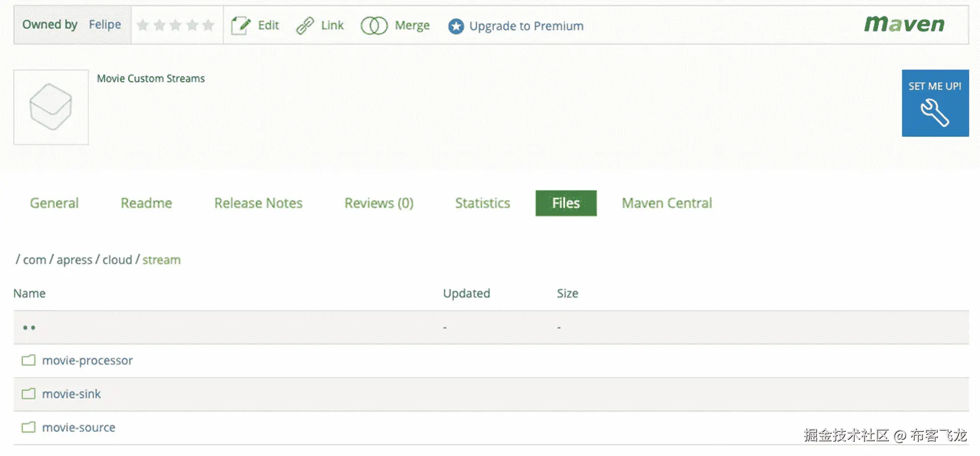The height and width of the screenshot is (456, 980).
Task: Click stream in the breadcrumb path
Action: 161,260
